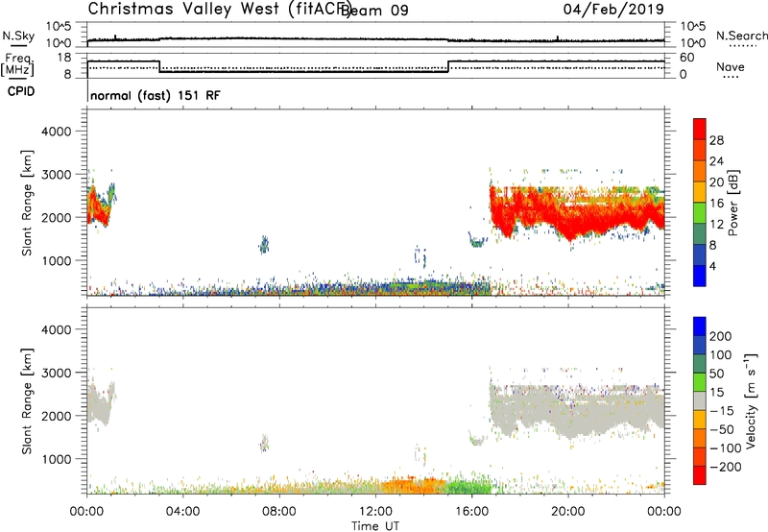Click the 'Slant Range [km]' label of the power panel
This screenshot has width=768, height=532.
[27, 203]
